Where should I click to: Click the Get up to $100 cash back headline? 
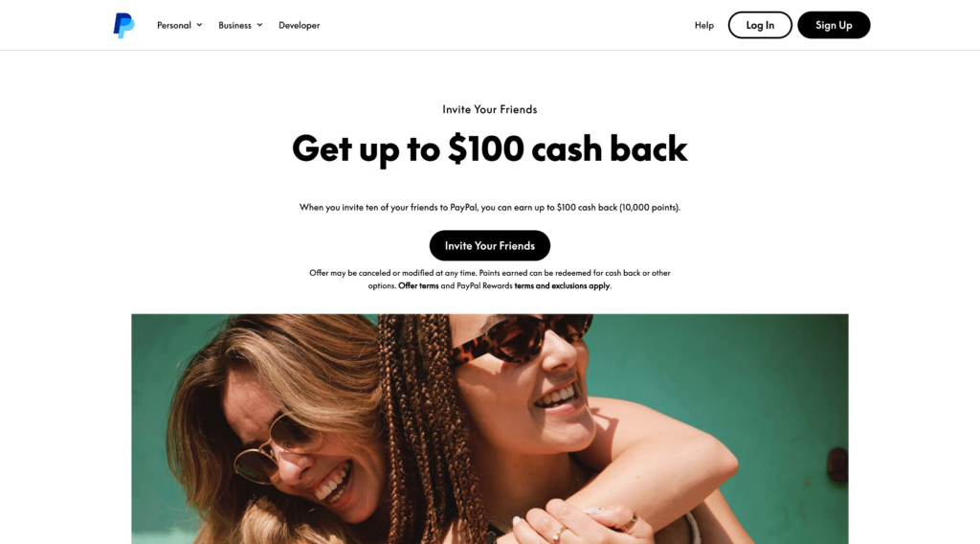click(489, 148)
